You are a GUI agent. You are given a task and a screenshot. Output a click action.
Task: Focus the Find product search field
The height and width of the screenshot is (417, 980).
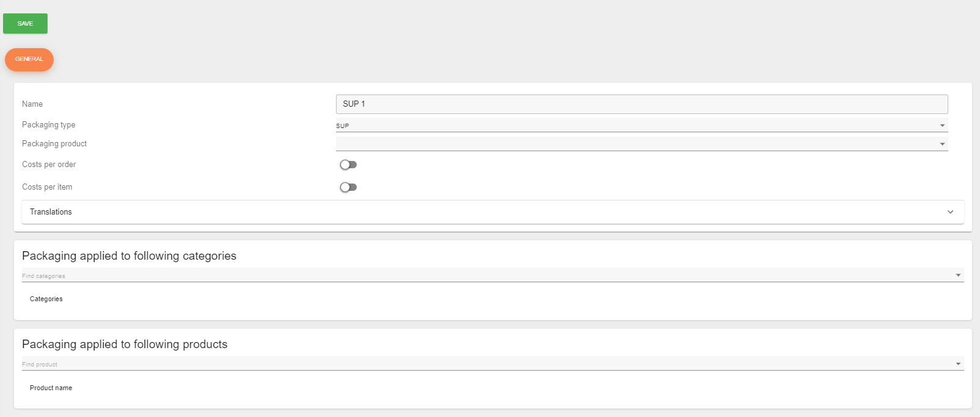point(482,364)
